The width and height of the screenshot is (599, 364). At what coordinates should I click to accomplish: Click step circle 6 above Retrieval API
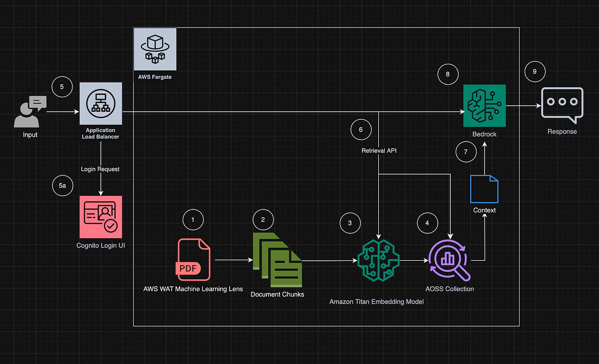(361, 129)
